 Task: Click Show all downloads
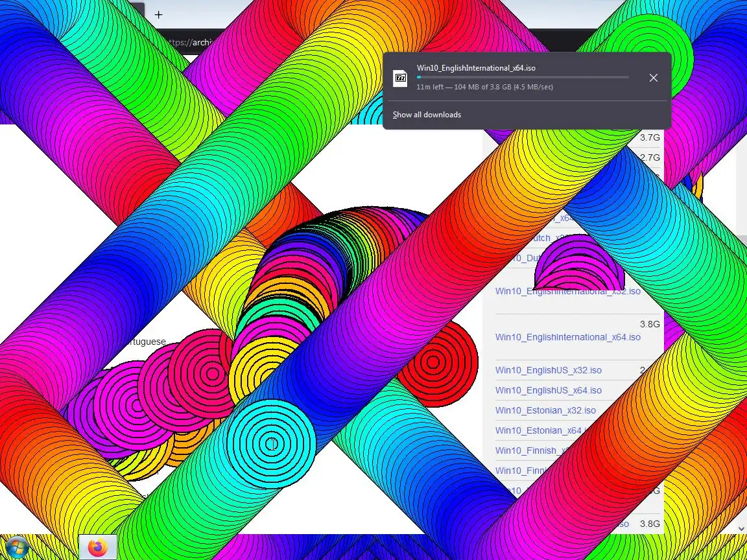coord(427,115)
